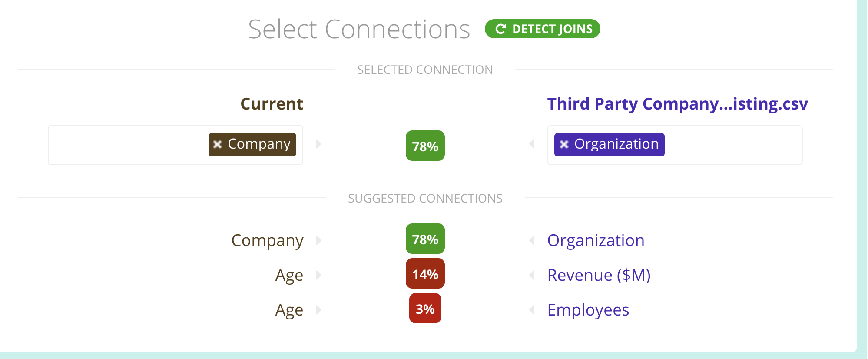Select the suggested Company connection

(267, 240)
